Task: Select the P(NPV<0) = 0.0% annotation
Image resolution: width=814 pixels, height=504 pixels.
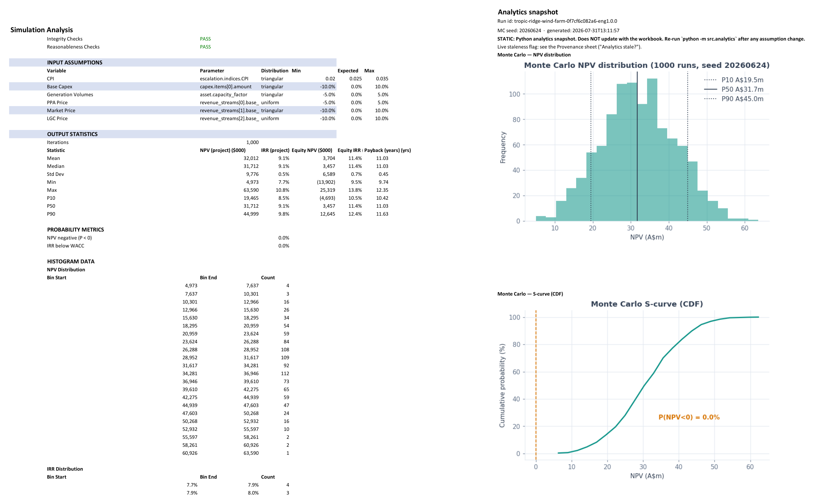Action: (x=689, y=417)
